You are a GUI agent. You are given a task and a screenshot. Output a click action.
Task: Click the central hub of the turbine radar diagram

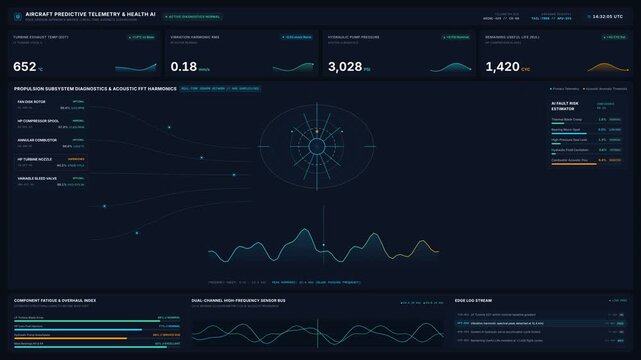[317, 146]
